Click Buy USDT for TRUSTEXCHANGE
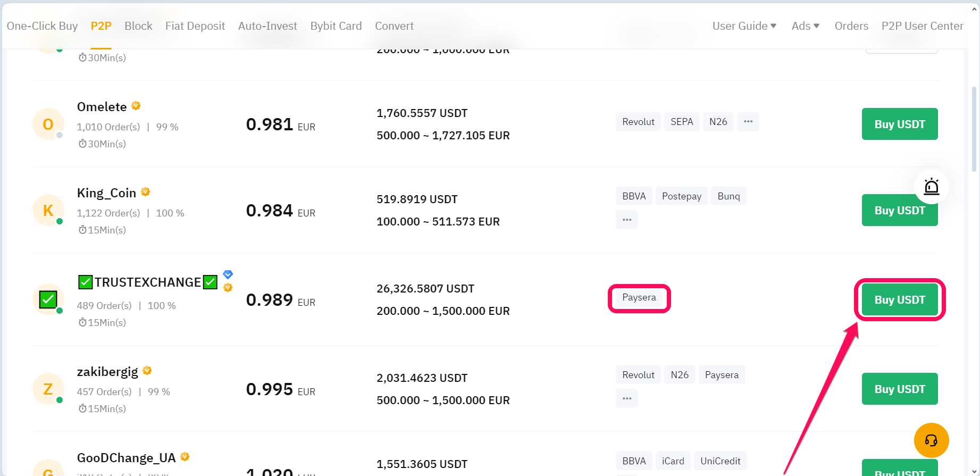This screenshot has width=980, height=476. [900, 299]
